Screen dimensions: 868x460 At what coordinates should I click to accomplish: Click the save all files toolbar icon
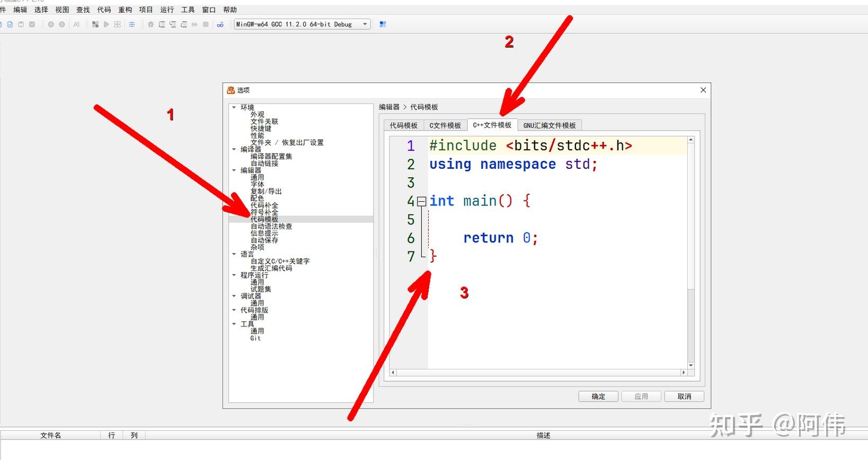[x=32, y=24]
